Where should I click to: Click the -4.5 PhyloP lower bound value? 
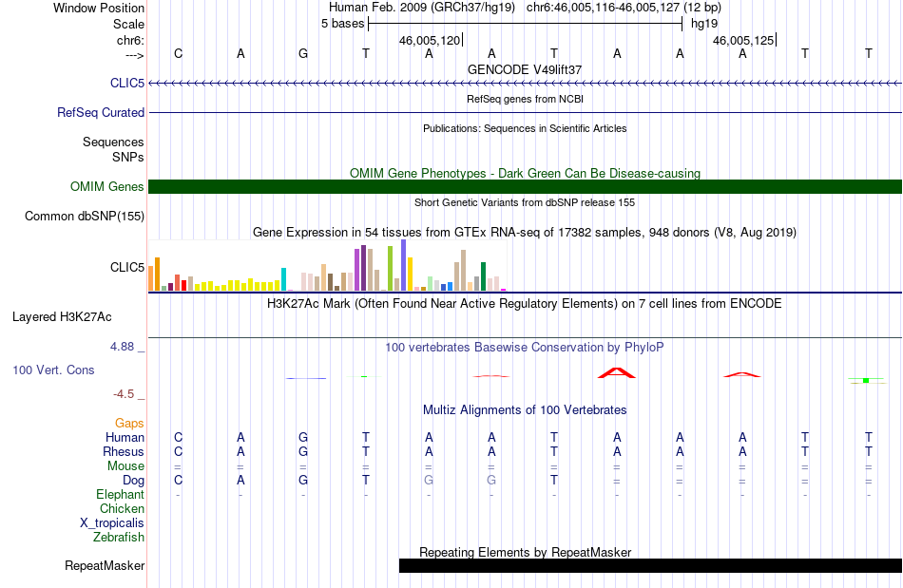click(124, 394)
